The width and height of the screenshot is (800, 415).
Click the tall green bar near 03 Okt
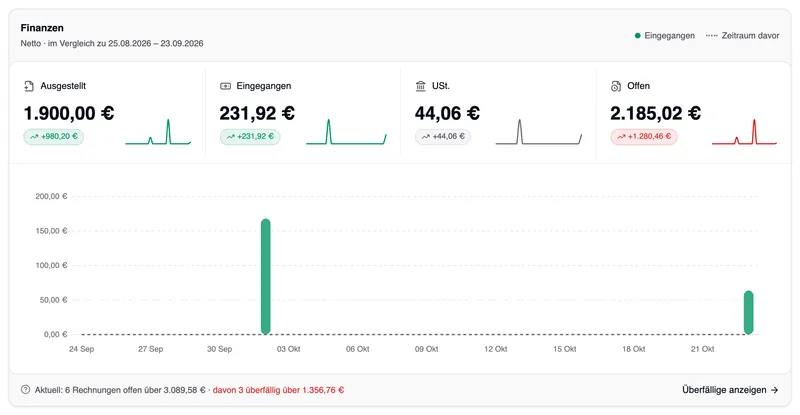(x=265, y=277)
